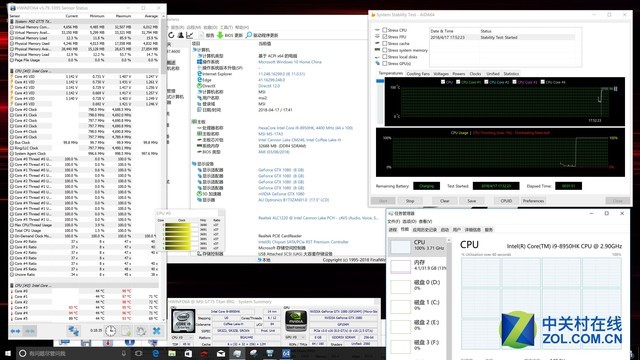This screenshot has width=640, height=360.
Task: Switch to Cooling Fans tab
Action: click(x=418, y=74)
